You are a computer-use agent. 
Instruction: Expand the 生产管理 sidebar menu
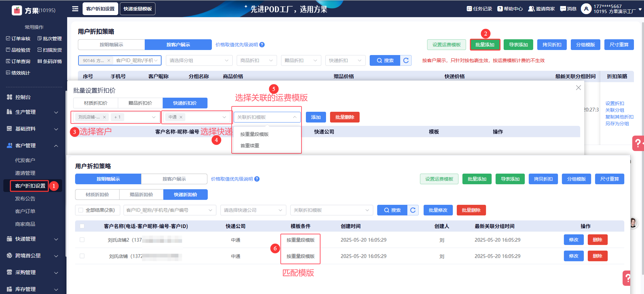click(x=33, y=112)
